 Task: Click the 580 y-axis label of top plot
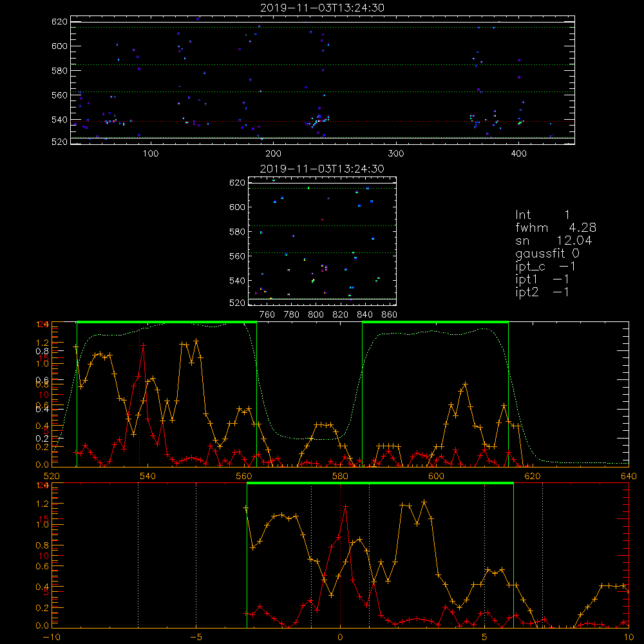pyautogui.click(x=59, y=71)
